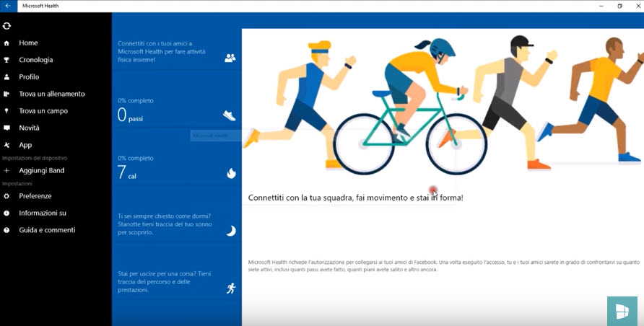644x326 pixels.
Task: Click the back arrow in title bar
Action: click(7, 6)
